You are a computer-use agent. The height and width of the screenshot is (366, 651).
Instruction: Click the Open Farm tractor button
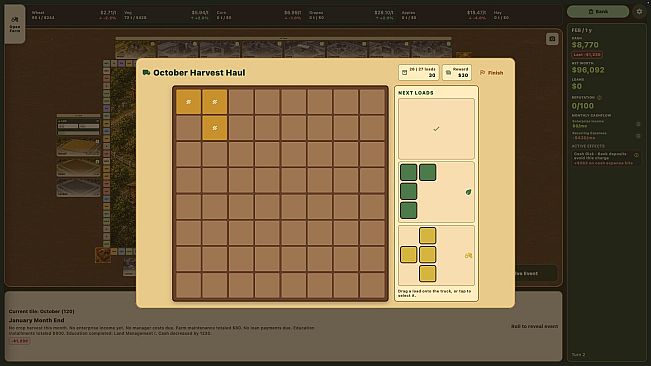15,24
